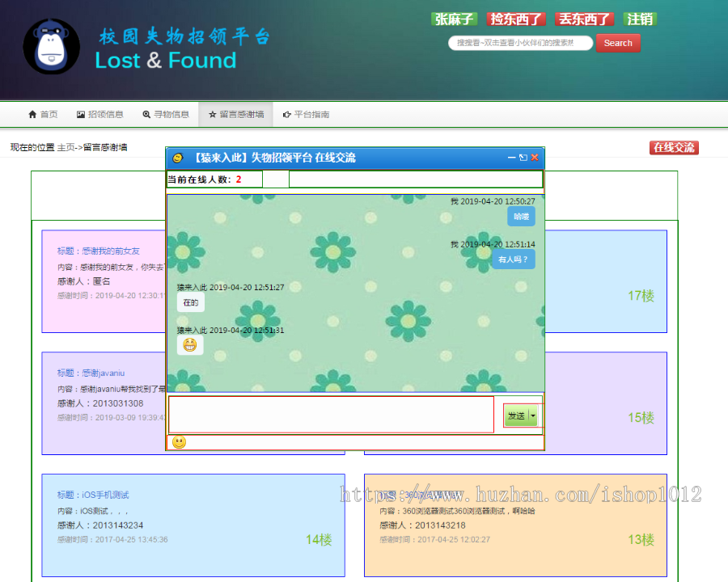
Task: Open the 发送 button dropdown arrow
Action: pos(531,415)
